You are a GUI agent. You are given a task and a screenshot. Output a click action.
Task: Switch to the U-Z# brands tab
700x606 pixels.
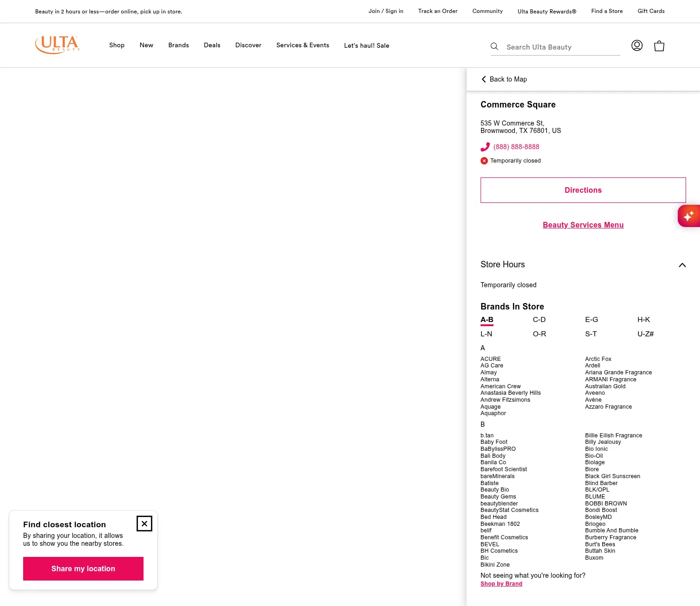[645, 334]
